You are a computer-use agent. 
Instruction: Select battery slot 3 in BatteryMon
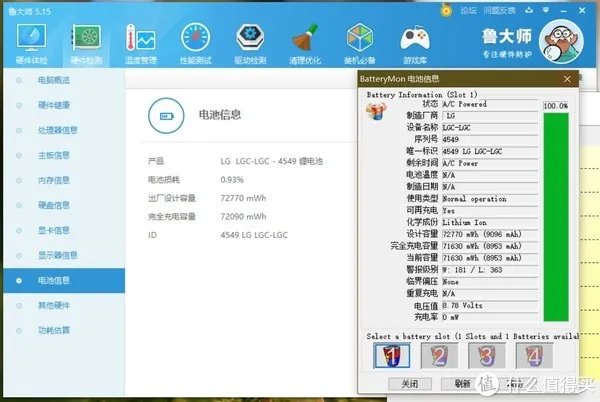[487, 355]
